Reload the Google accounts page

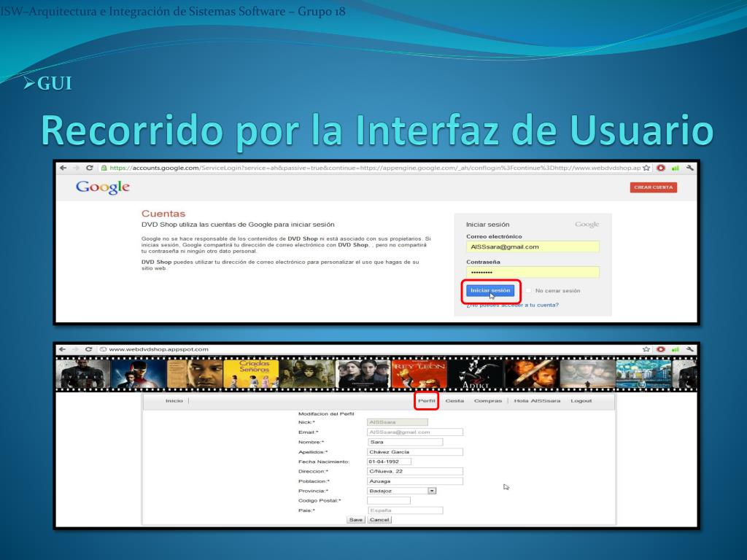point(89,168)
